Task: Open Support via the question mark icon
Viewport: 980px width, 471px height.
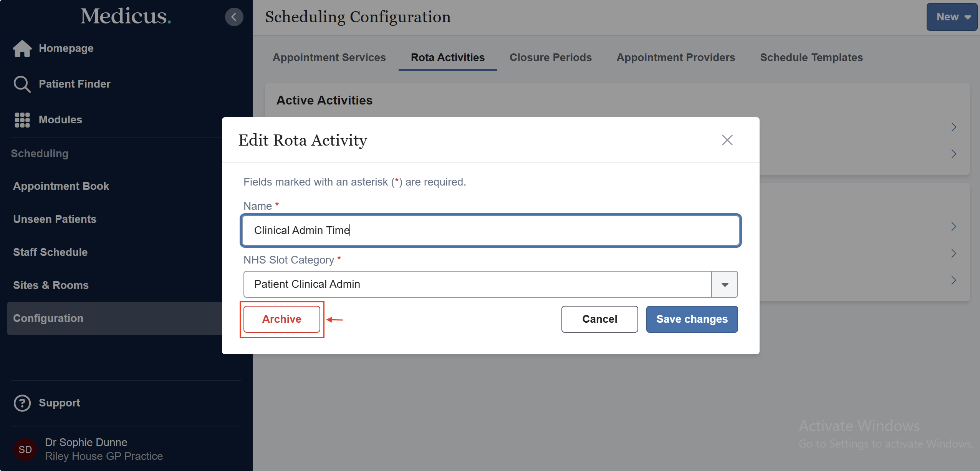Action: coord(22,403)
